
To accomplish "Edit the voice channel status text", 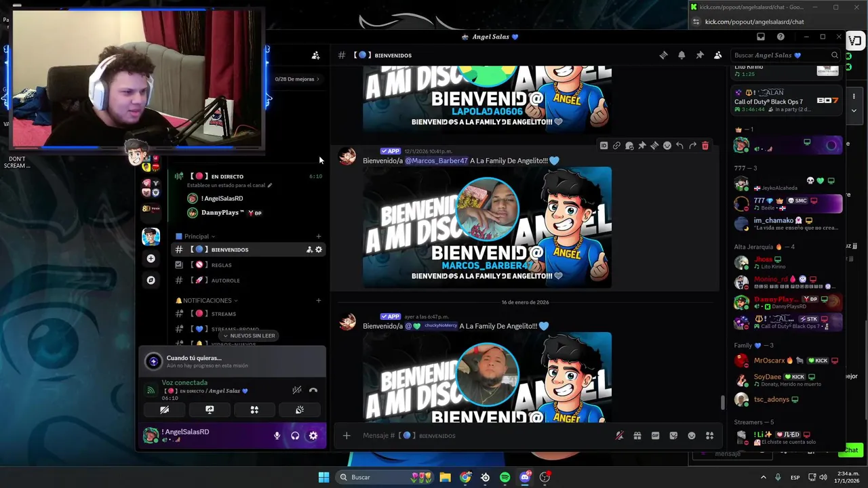I will [229, 185].
